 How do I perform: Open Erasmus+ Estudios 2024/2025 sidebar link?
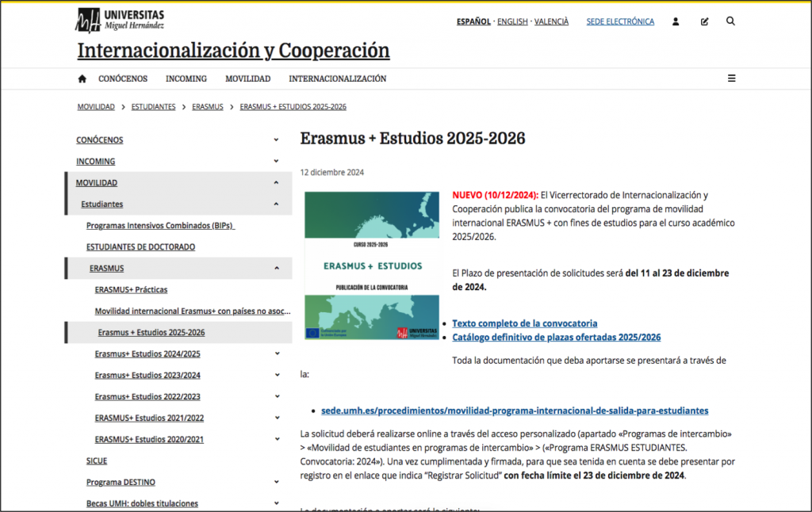click(x=147, y=353)
